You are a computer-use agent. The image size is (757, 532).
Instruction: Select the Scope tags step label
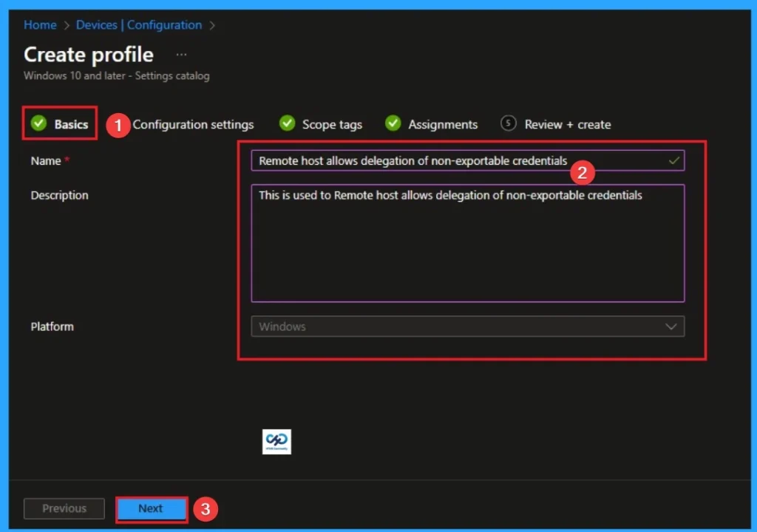(x=331, y=124)
